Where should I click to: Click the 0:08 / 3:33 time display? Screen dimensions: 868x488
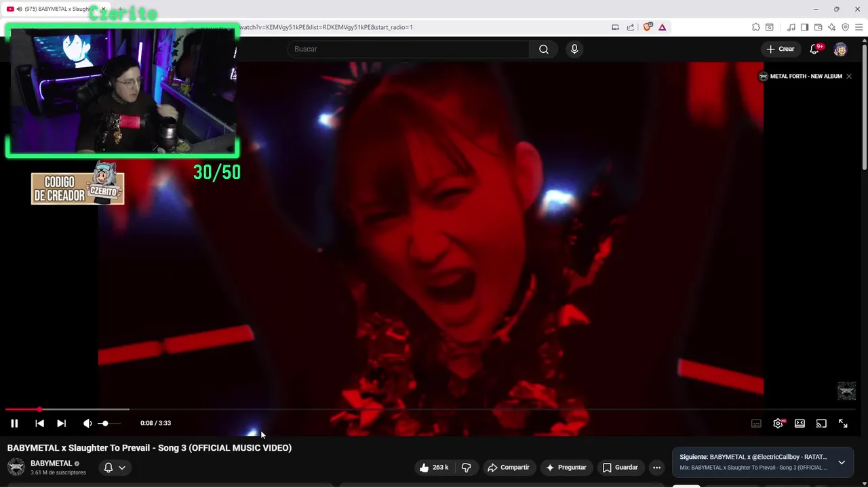click(155, 423)
